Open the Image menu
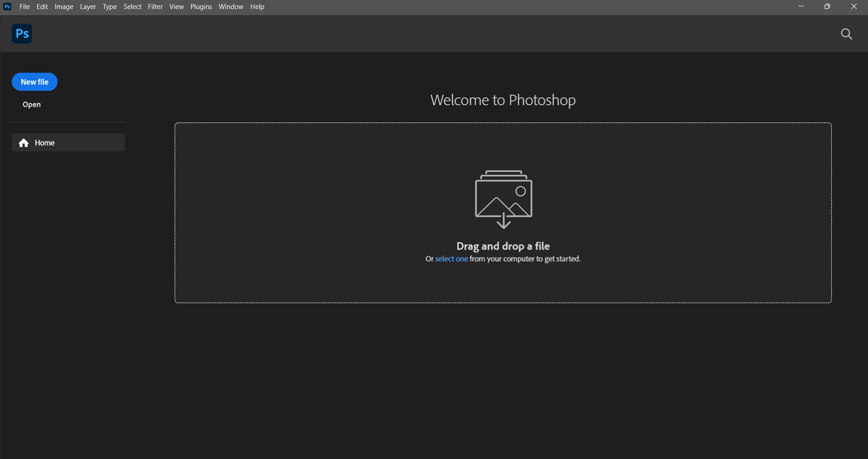This screenshot has width=868, height=459. pos(64,7)
